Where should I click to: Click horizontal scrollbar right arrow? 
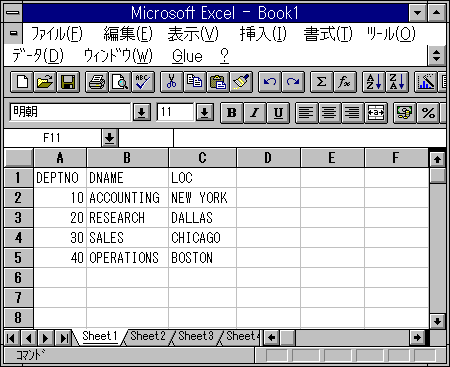pos(417,338)
